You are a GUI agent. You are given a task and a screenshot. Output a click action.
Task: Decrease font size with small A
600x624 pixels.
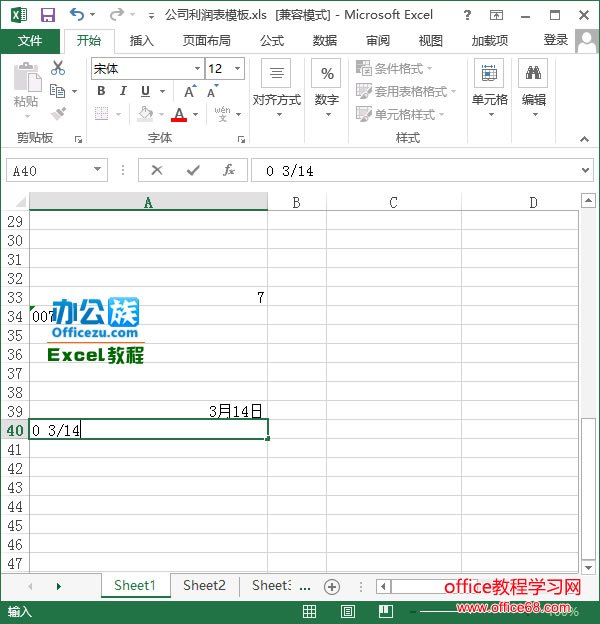click(x=212, y=92)
